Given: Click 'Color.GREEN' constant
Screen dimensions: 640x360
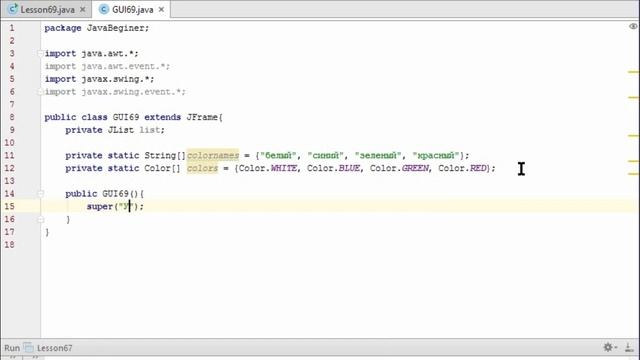Looking at the screenshot, I should [399, 168].
